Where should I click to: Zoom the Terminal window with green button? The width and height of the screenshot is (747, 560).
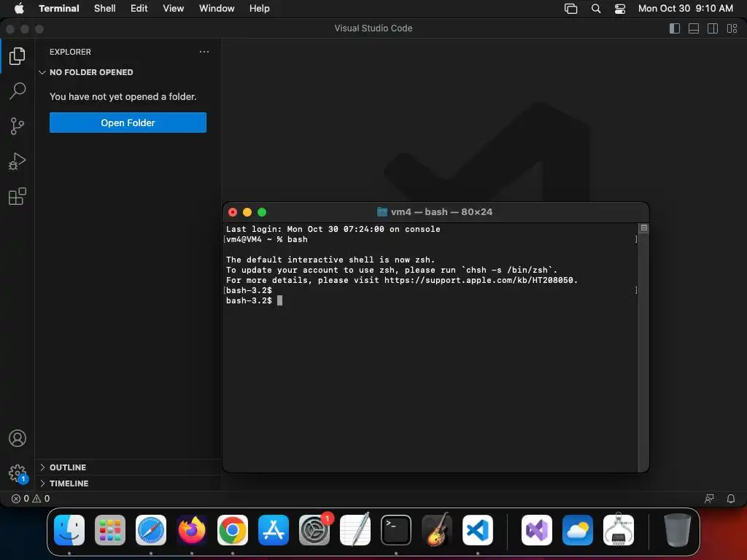(x=262, y=212)
